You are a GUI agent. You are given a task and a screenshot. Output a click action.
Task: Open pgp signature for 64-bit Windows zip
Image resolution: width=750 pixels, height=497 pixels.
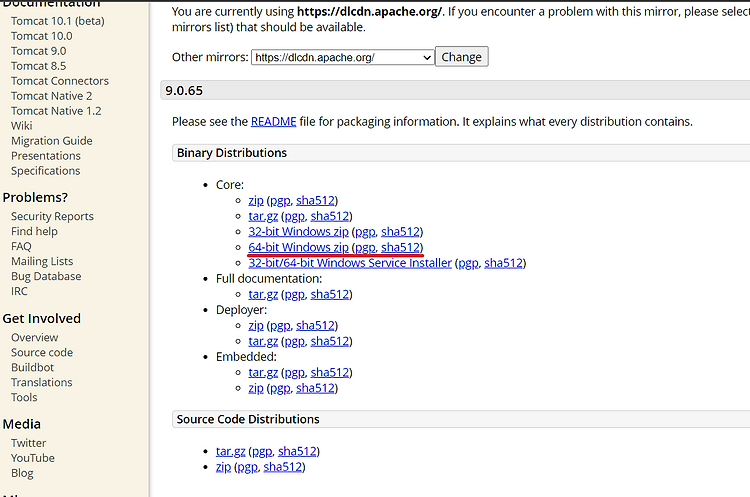[x=365, y=247]
